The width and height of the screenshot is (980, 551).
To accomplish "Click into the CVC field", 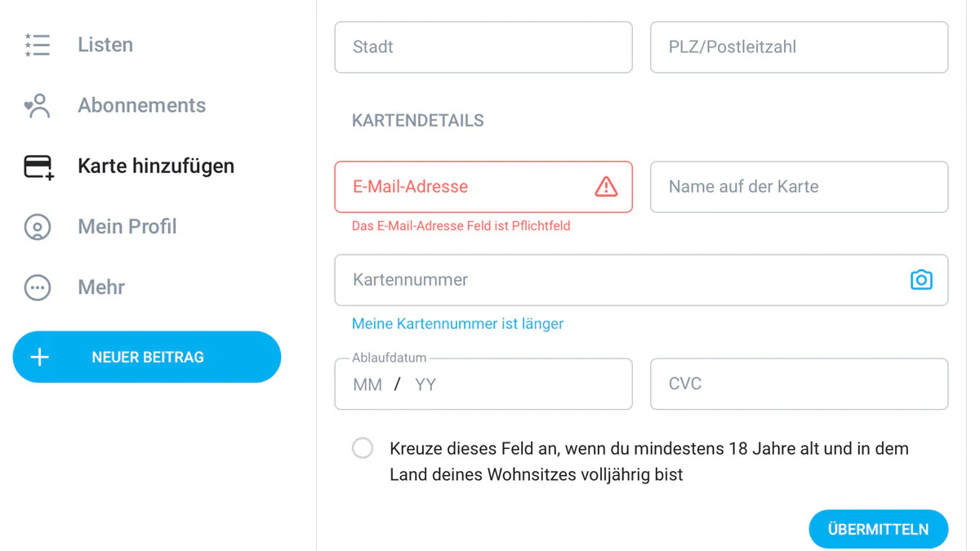I will 799,384.
